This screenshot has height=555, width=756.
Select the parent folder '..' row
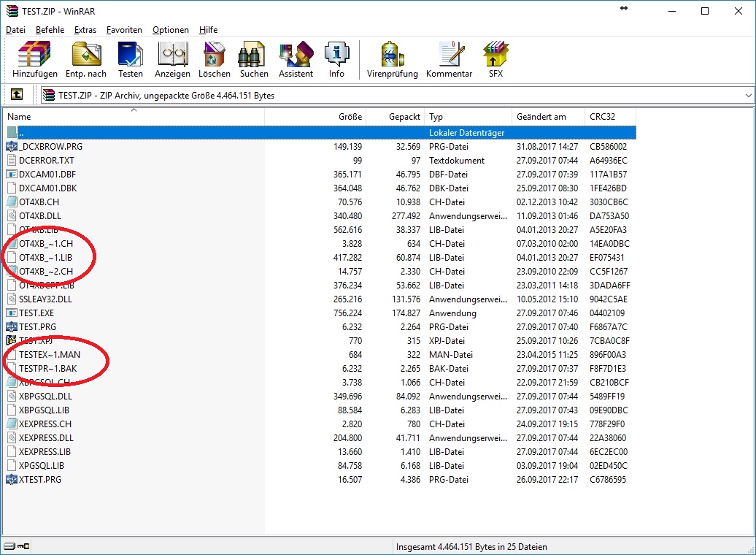click(321, 132)
